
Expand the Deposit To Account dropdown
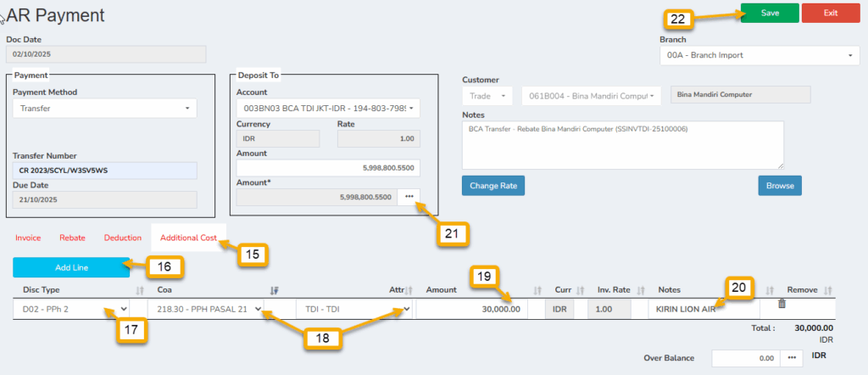(328, 109)
